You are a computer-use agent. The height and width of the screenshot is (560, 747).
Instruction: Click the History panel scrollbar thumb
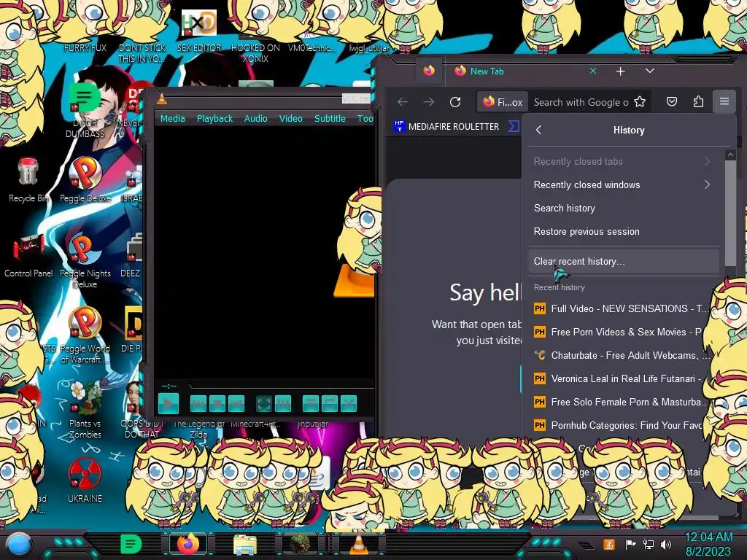pyautogui.click(x=730, y=214)
